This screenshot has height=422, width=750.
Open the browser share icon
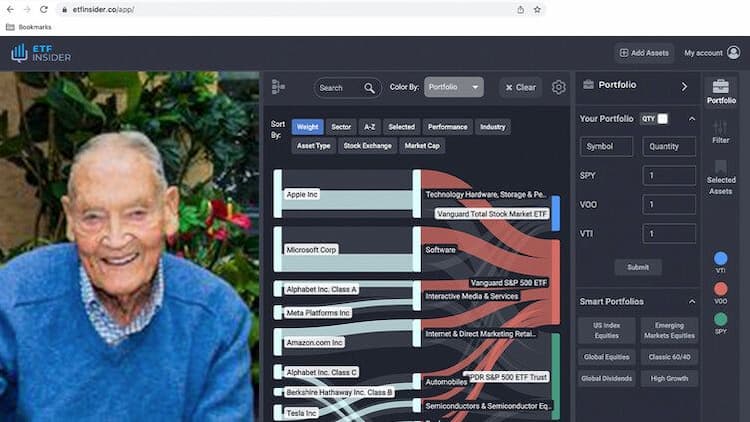520,10
